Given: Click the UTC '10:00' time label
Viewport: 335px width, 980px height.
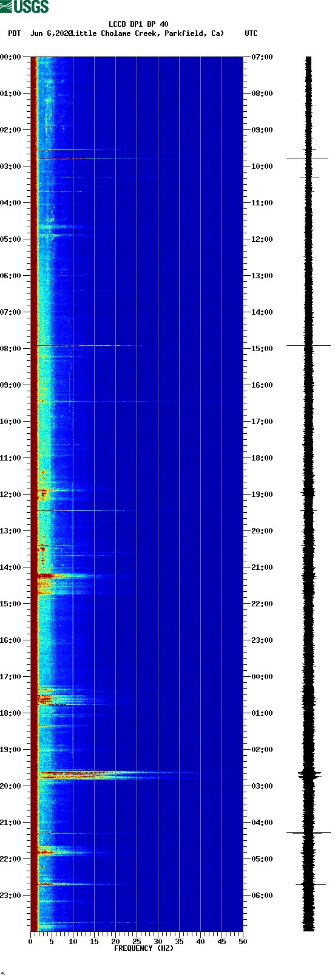Looking at the screenshot, I should click(x=262, y=166).
